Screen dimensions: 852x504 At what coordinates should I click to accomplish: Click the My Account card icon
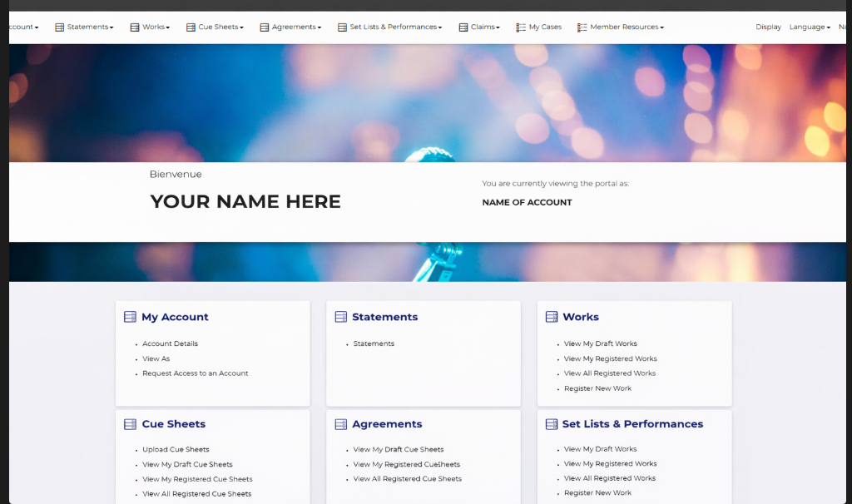[x=130, y=317]
